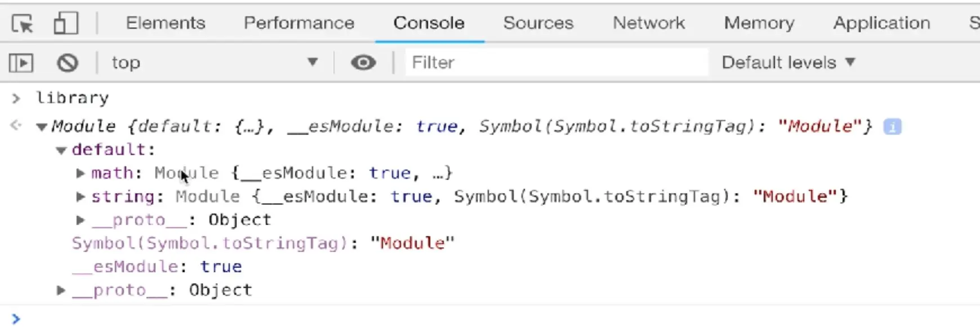Collapse the Module object tree arrow
Image resolution: width=980 pixels, height=331 pixels.
click(x=41, y=127)
